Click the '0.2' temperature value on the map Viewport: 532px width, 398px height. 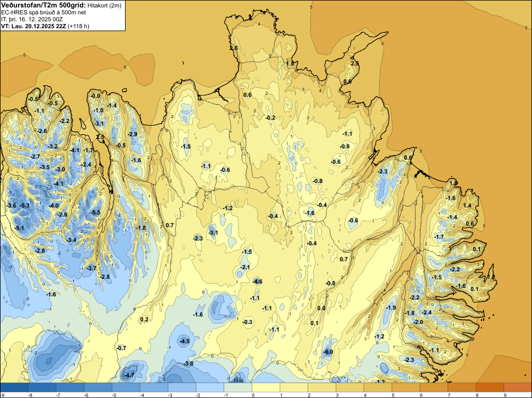(x=144, y=319)
